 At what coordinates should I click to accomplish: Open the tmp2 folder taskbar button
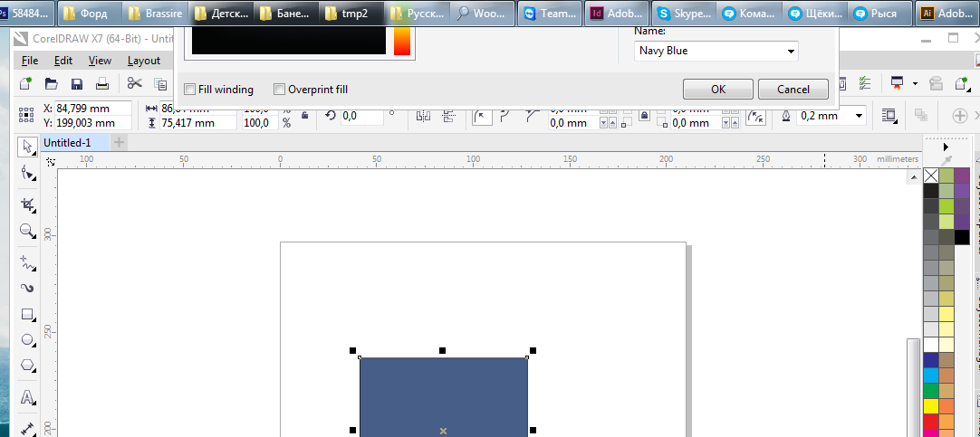pos(351,13)
